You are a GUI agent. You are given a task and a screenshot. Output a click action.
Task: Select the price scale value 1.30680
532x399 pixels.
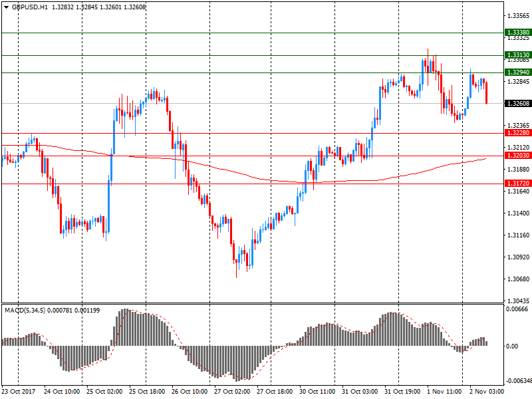tap(519, 279)
